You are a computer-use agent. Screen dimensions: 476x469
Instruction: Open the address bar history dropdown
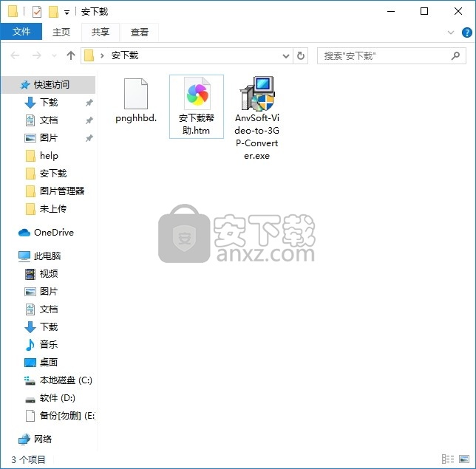coord(285,56)
